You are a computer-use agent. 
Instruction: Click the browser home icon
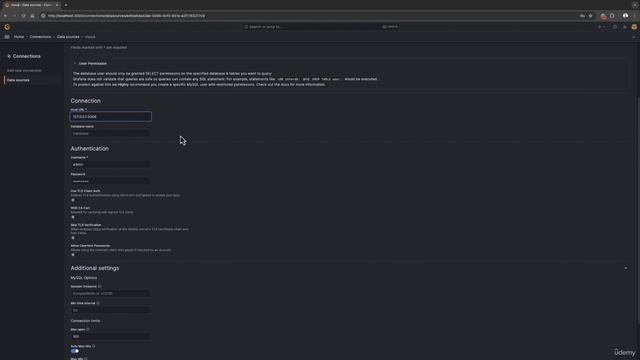point(32,16)
